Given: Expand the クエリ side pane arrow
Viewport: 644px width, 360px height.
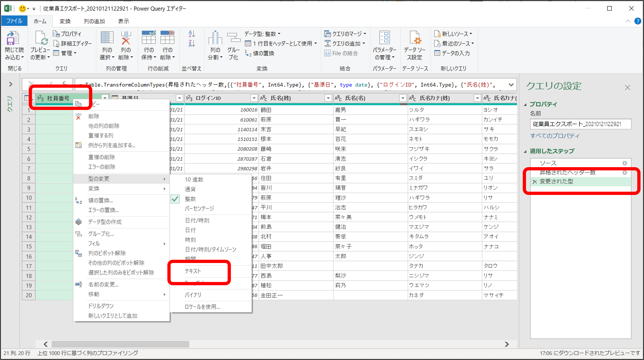Looking at the screenshot, I should click(10, 84).
